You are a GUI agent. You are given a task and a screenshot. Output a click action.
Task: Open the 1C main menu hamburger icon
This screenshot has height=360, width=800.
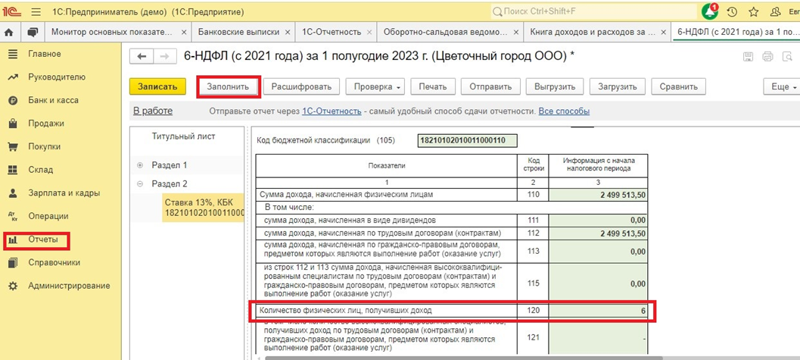coord(36,11)
